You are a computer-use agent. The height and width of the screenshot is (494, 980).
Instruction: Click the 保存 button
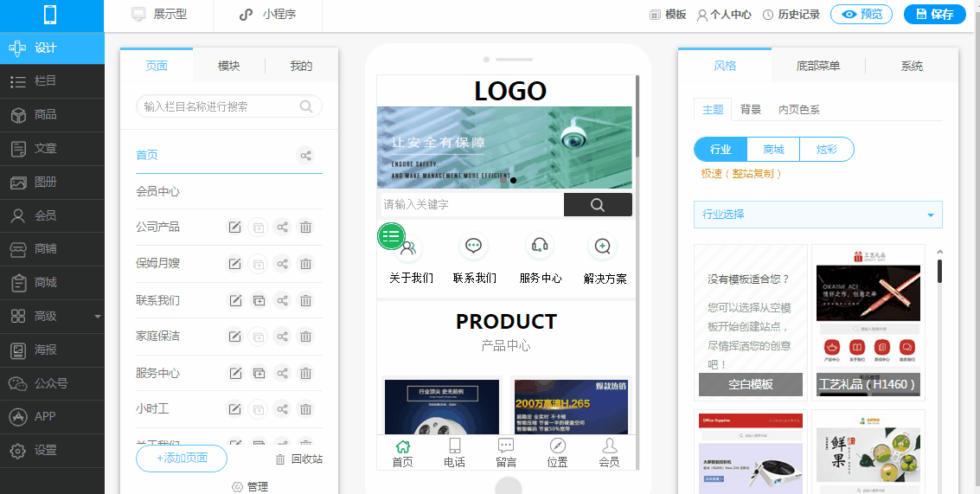pyautogui.click(x=934, y=15)
